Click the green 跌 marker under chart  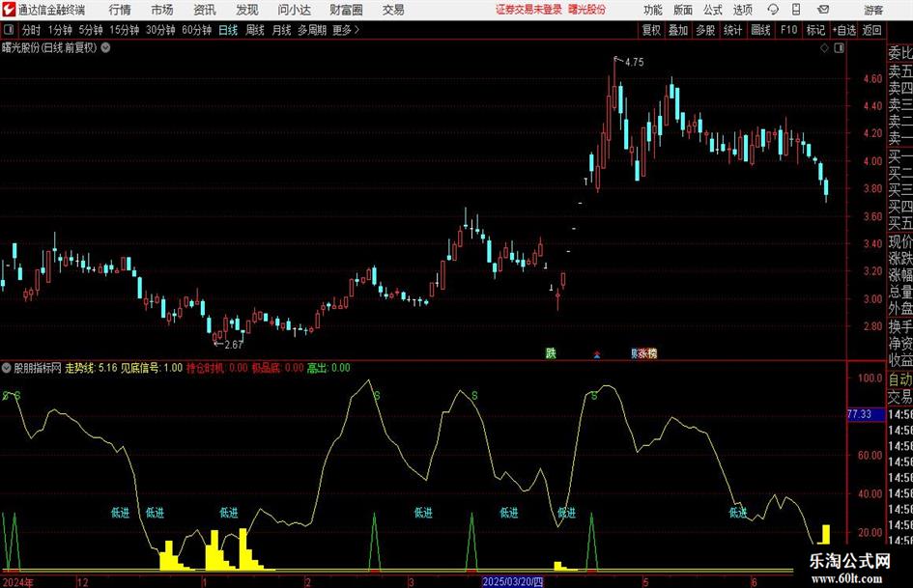[551, 352]
